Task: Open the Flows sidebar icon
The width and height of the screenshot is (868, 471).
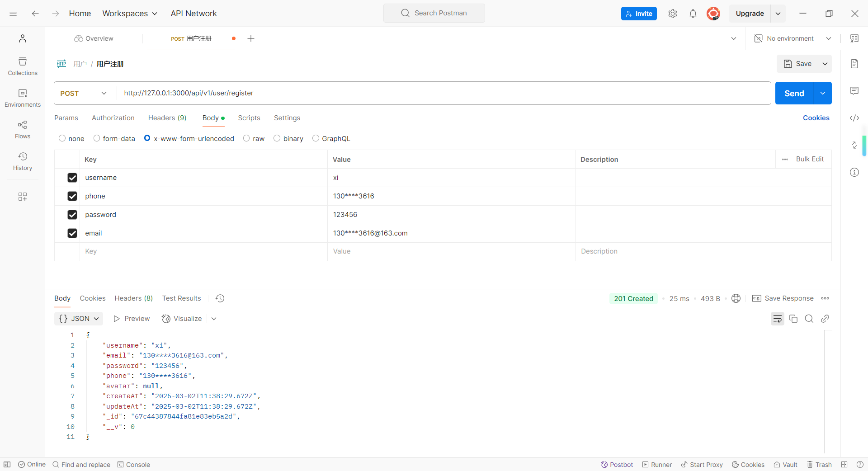Action: (x=23, y=129)
